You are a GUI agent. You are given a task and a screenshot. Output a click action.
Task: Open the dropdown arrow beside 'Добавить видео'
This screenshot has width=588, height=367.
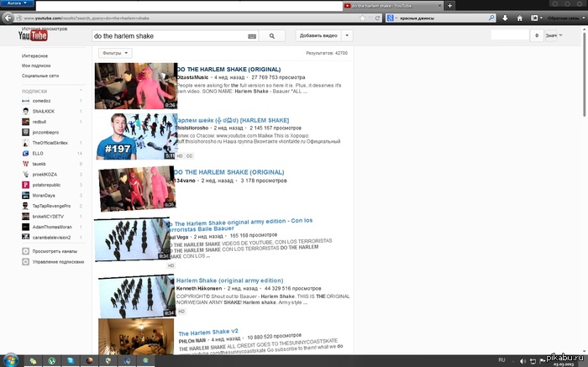pyautogui.click(x=347, y=35)
